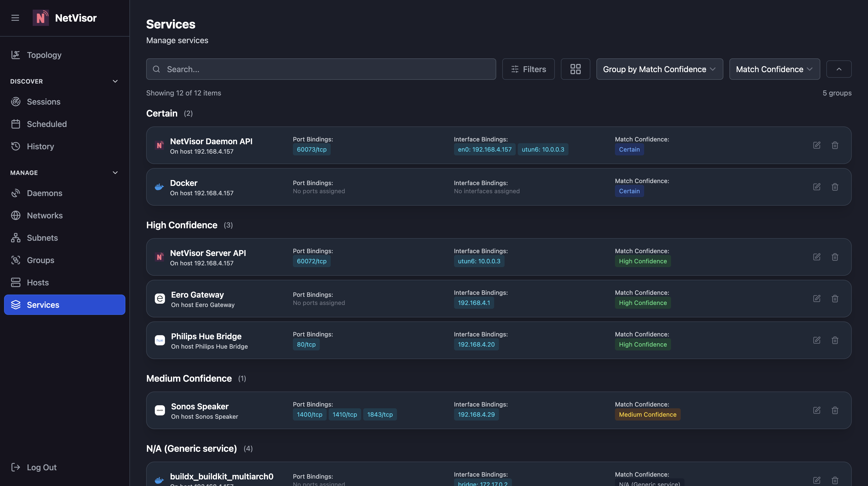Go to Hosts page

coord(65,282)
